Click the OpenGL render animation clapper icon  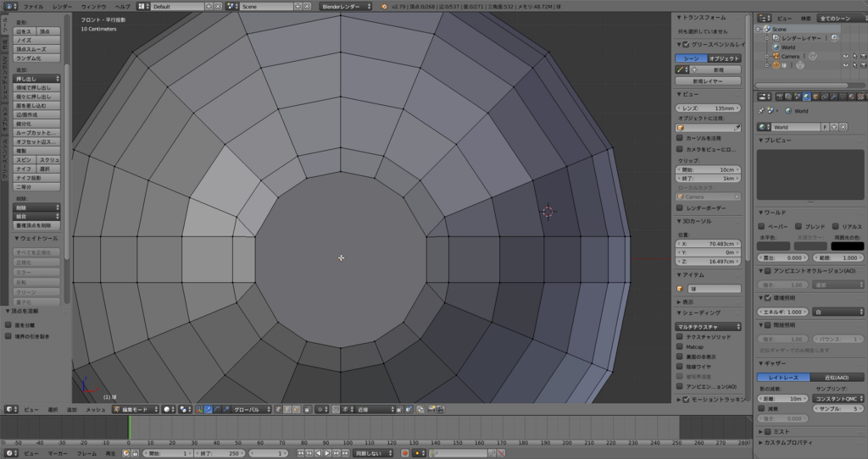440,409
